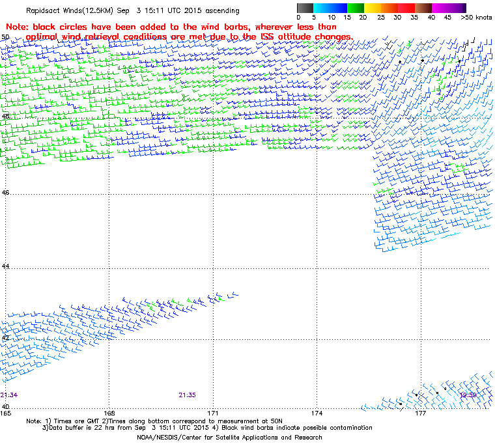Click the latitude label 44
Image resolution: width=495 pixels, height=448 pixels.
coord(5,266)
